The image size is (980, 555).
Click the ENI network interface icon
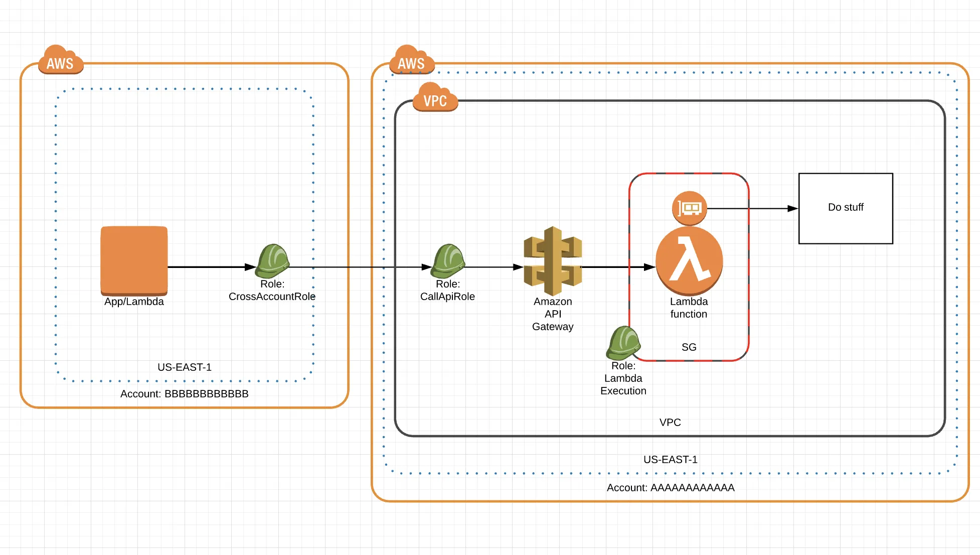(x=690, y=208)
